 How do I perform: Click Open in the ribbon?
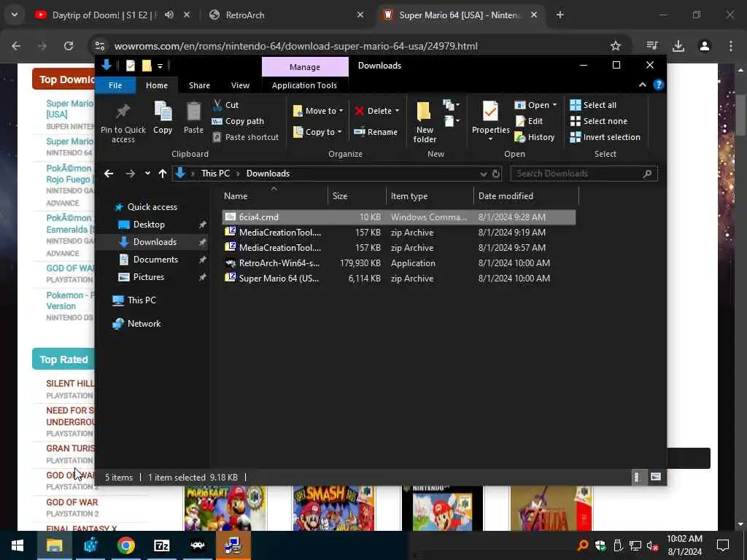tap(535, 105)
